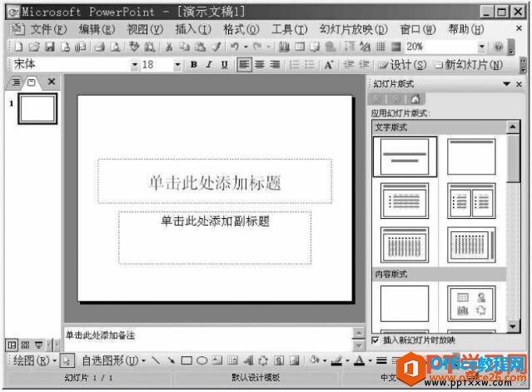Click the Open file icon

click(34, 47)
